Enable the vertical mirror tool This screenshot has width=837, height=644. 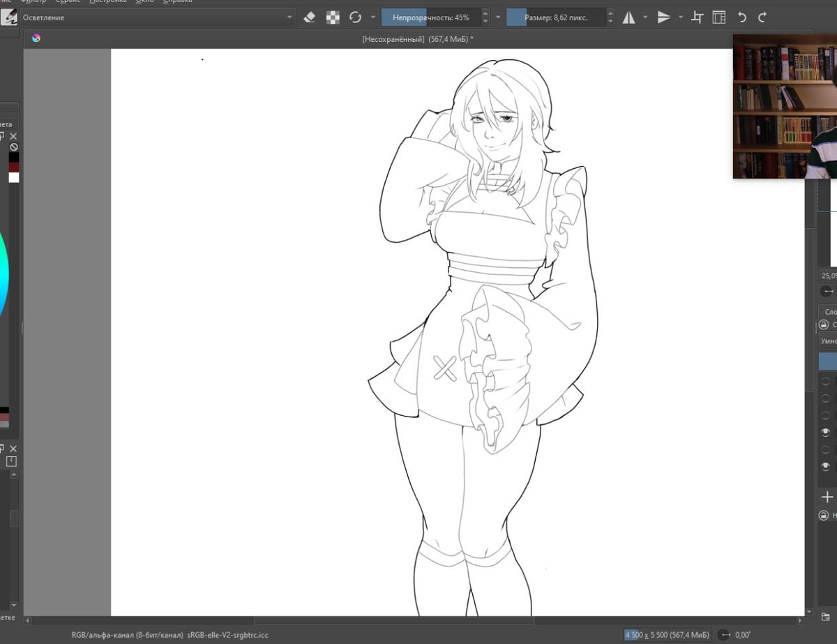coord(663,17)
